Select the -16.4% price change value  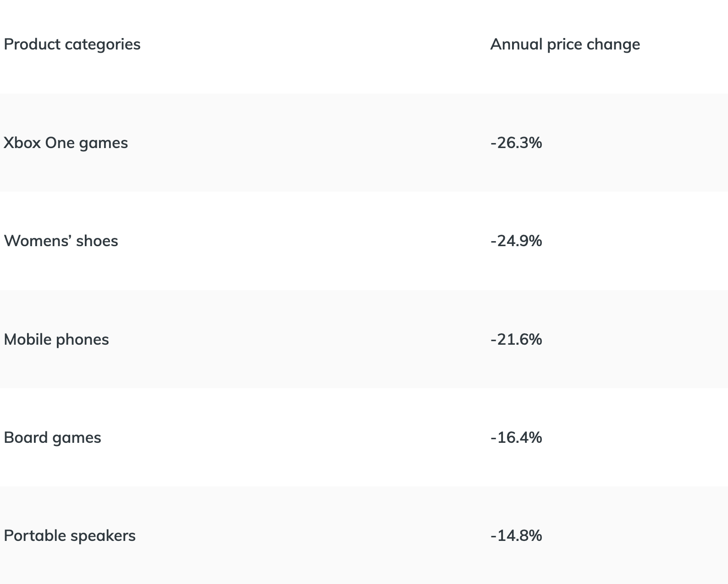tap(516, 438)
